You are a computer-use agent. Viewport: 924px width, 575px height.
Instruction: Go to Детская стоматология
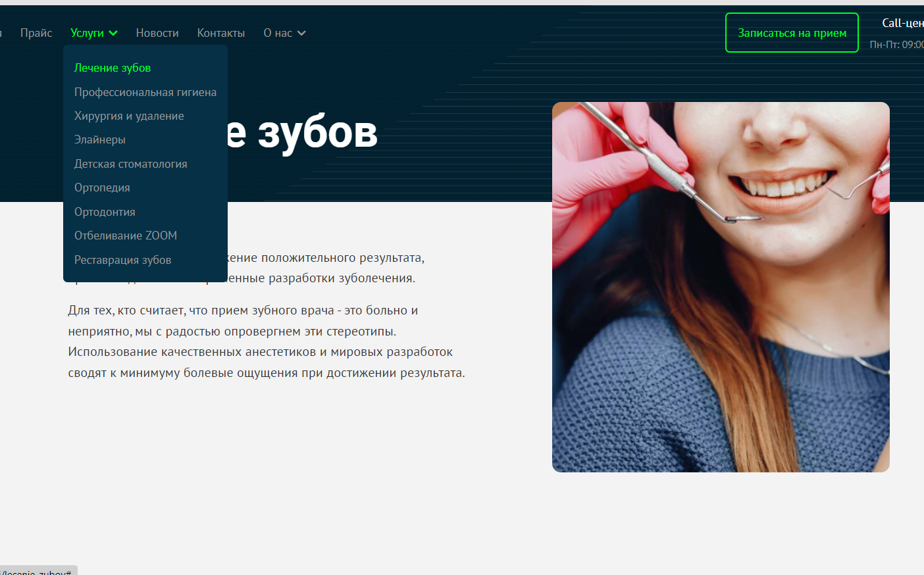(x=131, y=164)
